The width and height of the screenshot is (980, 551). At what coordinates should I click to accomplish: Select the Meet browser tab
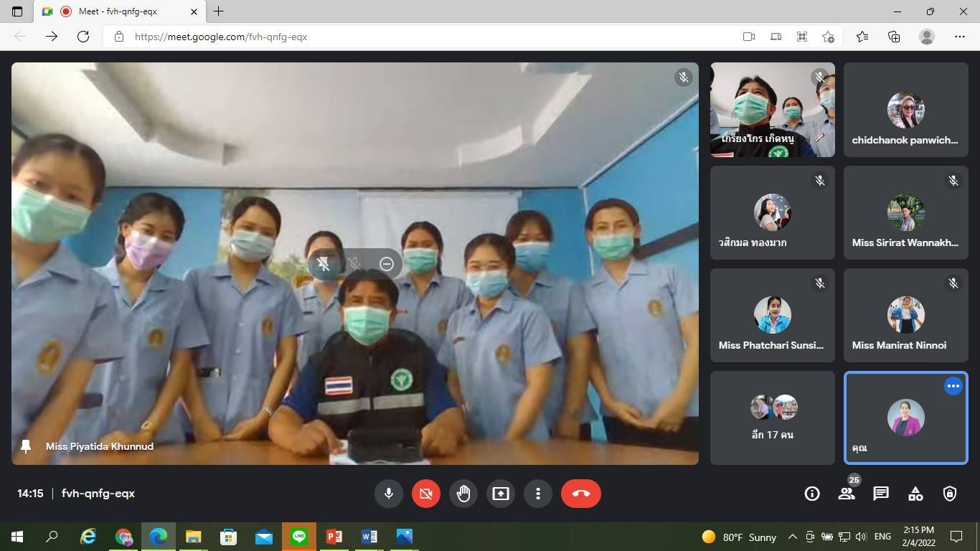(x=118, y=11)
